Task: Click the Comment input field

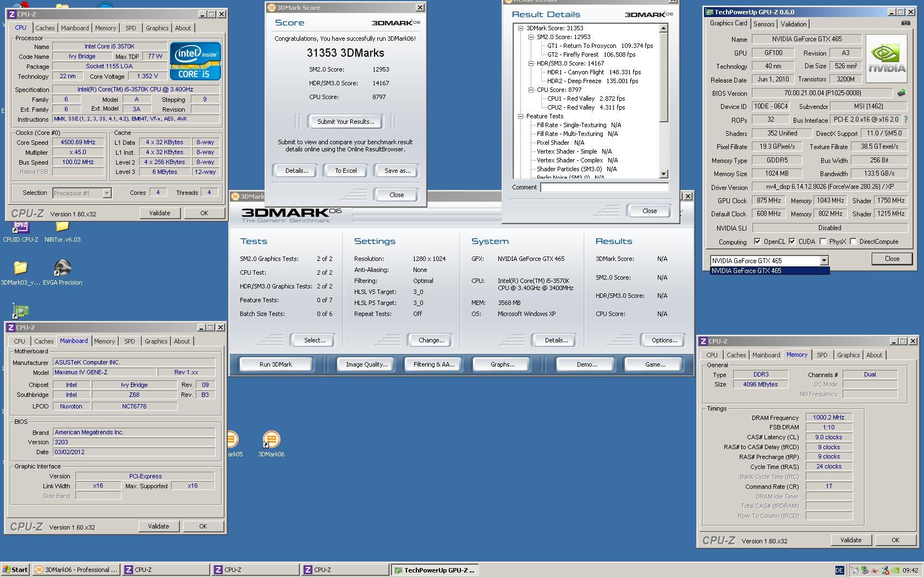Action: [x=604, y=187]
